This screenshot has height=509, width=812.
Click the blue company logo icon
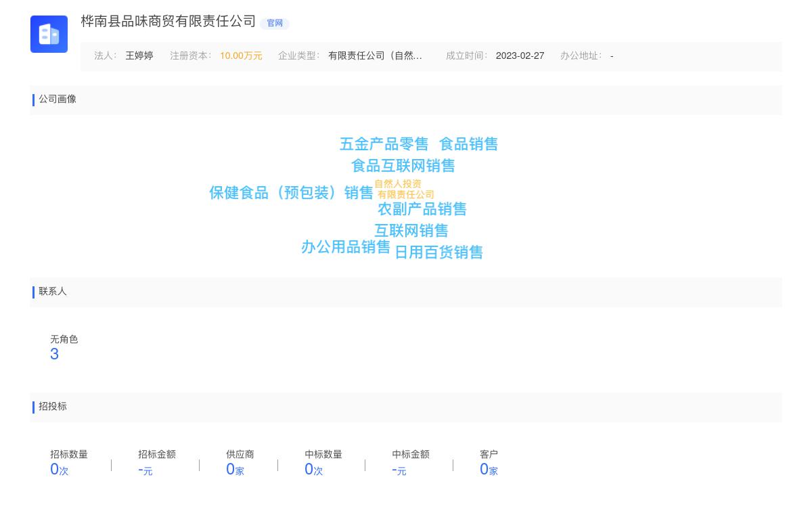tap(49, 34)
